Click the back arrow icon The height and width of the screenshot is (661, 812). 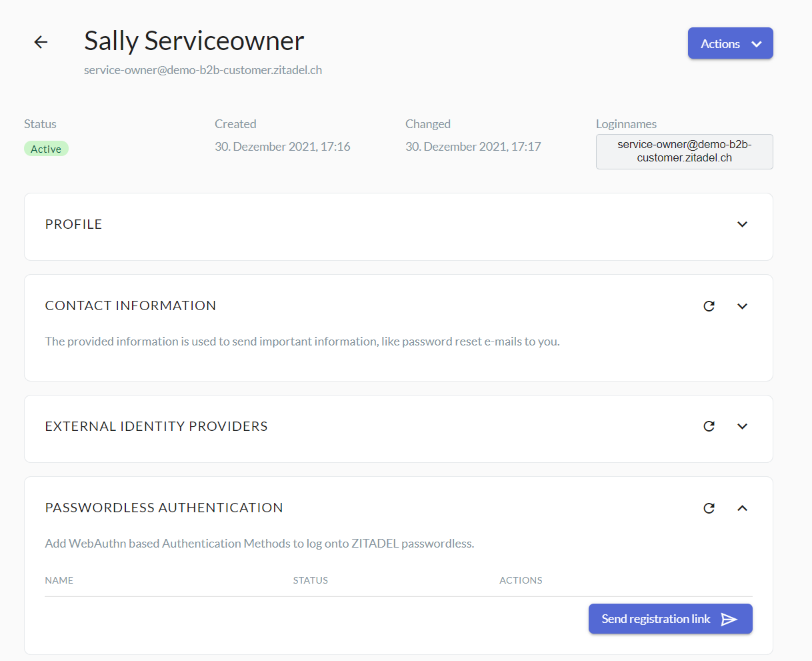pyautogui.click(x=41, y=41)
